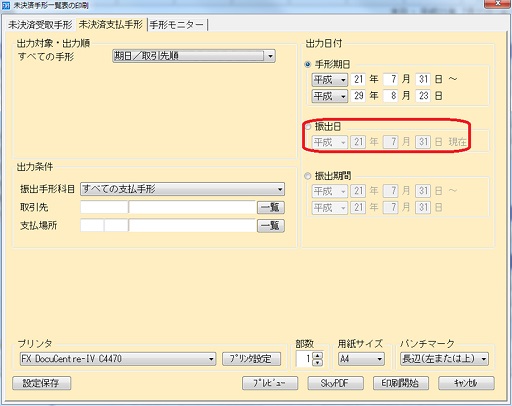
Task: Click the 手形期日 end year field showing 29
Action: coord(358,96)
